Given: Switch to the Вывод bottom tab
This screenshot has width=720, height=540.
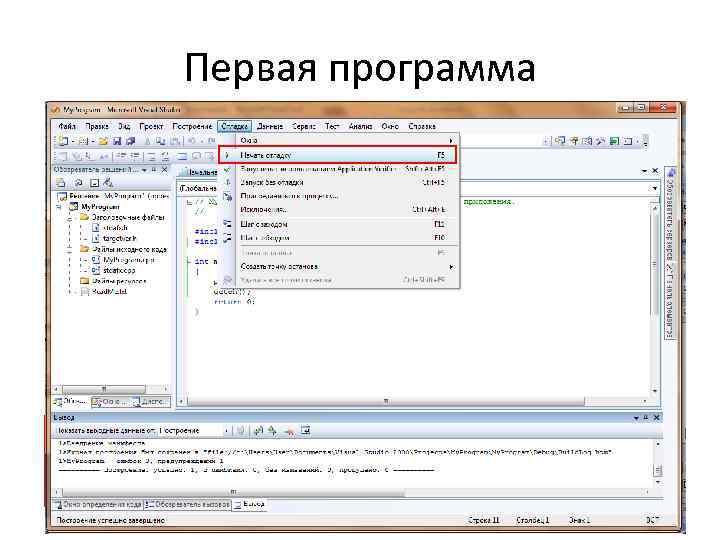Looking at the screenshot, I should click(x=249, y=504).
